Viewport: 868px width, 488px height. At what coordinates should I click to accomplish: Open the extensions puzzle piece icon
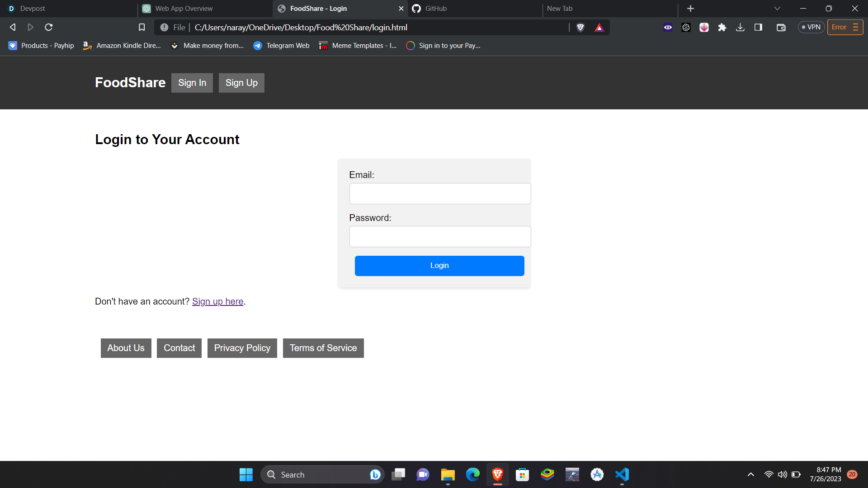click(722, 27)
